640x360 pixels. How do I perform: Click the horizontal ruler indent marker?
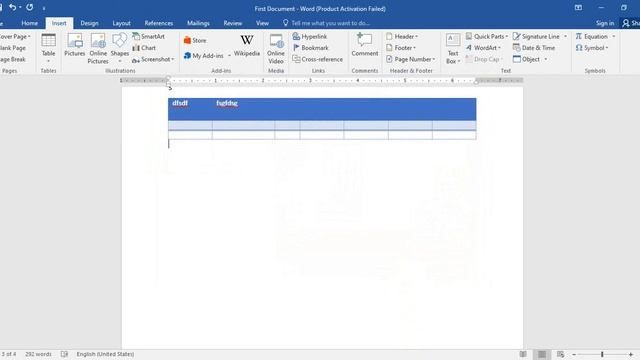coord(168,81)
